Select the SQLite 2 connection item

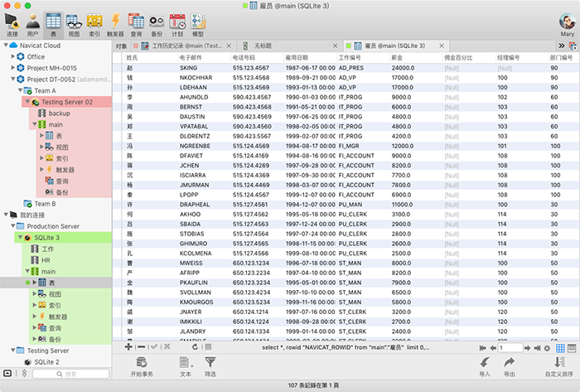46,362
